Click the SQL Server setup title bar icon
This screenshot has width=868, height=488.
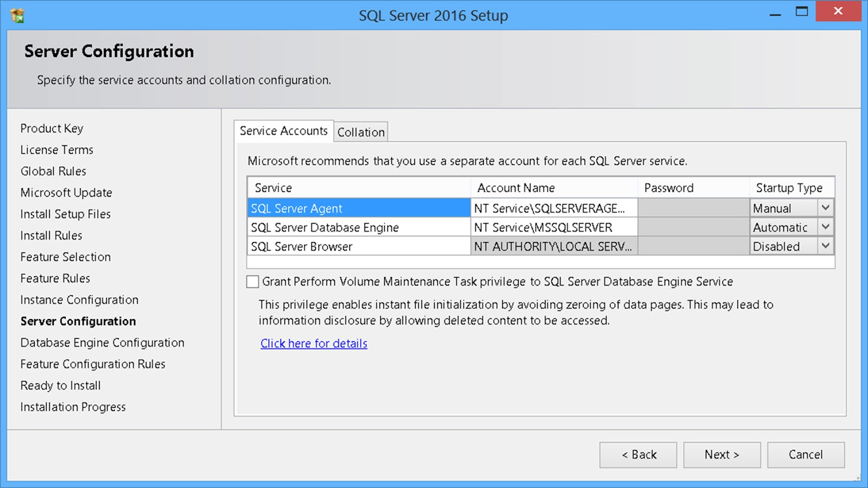17,16
